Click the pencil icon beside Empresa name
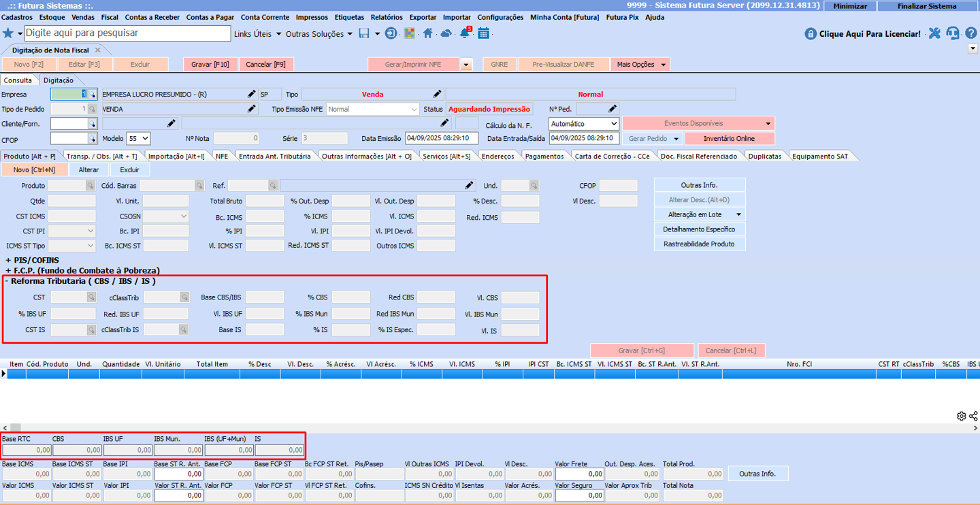980x505 pixels. (251, 95)
